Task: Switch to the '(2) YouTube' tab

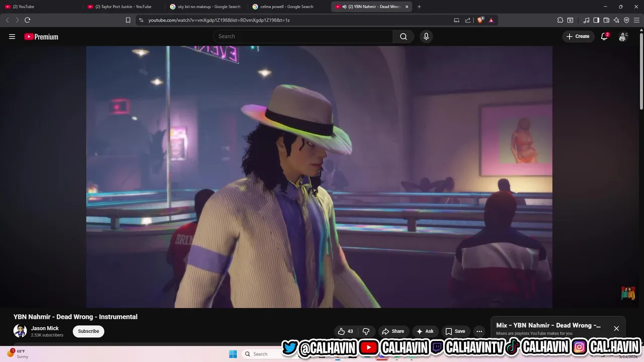Action: (41, 7)
